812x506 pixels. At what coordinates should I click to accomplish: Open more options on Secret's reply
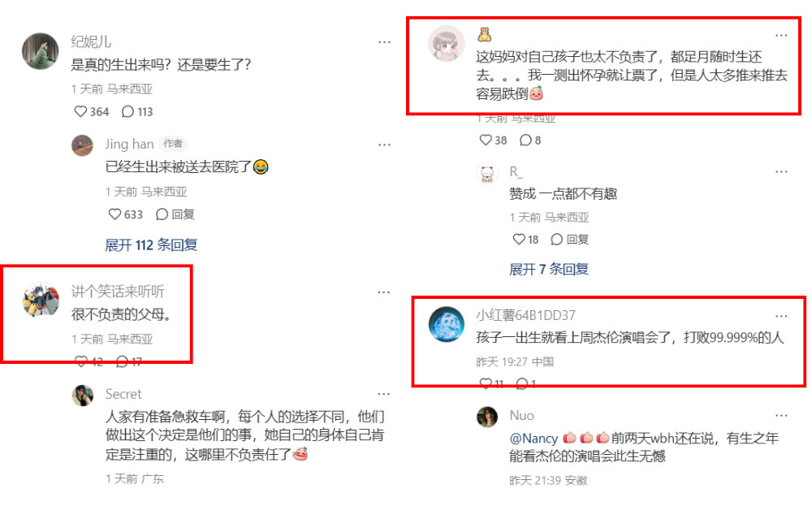pyautogui.click(x=384, y=394)
